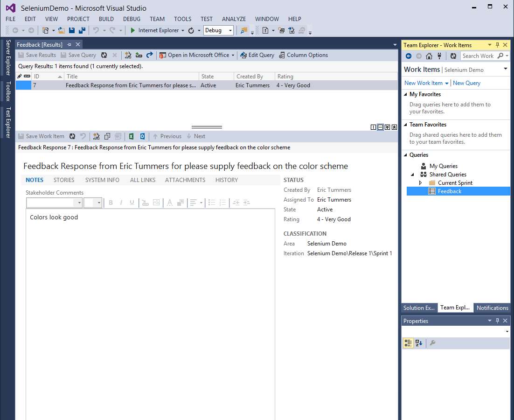The image size is (514, 420).
Task: Toggle auto-hide pin on Team Explorer panel
Action: click(497, 45)
